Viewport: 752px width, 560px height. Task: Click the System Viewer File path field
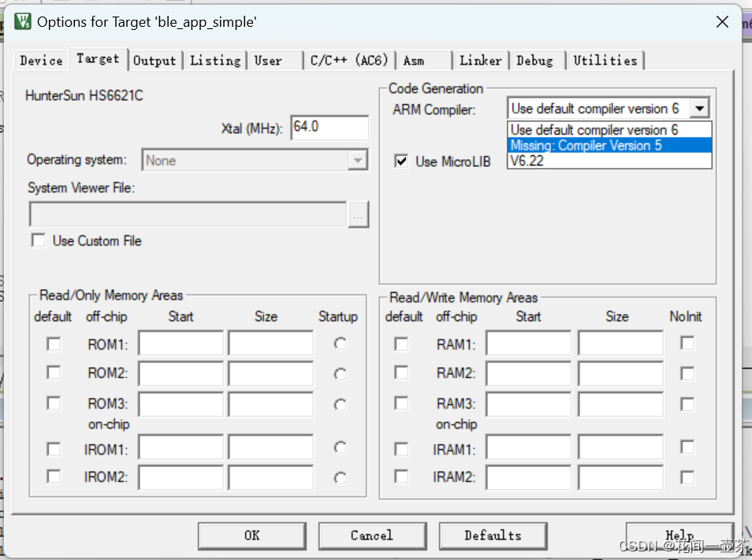pos(188,214)
